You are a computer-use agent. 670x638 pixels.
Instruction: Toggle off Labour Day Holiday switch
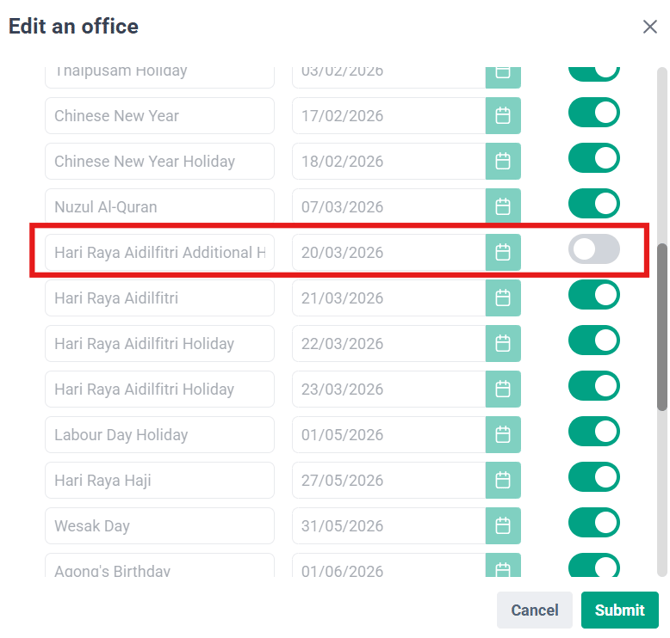(594, 432)
